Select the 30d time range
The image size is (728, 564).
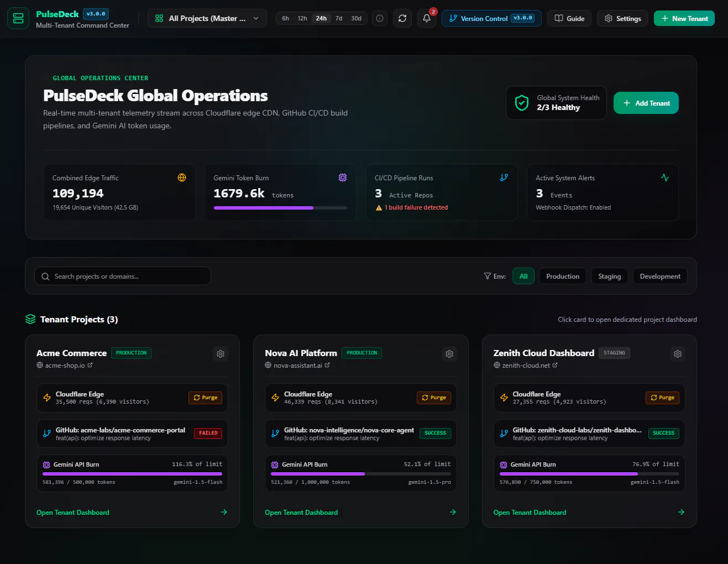pyautogui.click(x=357, y=18)
